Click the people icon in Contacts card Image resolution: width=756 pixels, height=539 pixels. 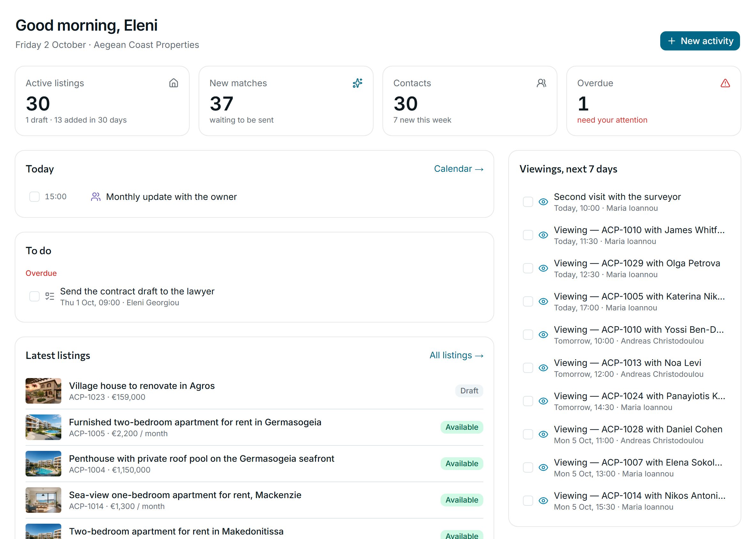pos(541,83)
